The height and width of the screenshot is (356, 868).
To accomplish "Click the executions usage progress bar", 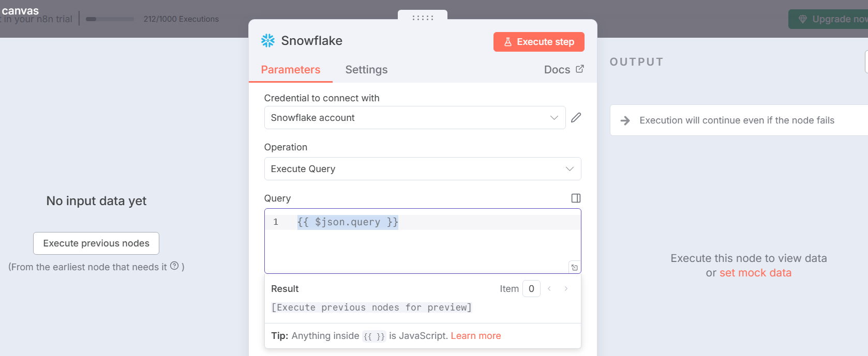I will tap(110, 19).
